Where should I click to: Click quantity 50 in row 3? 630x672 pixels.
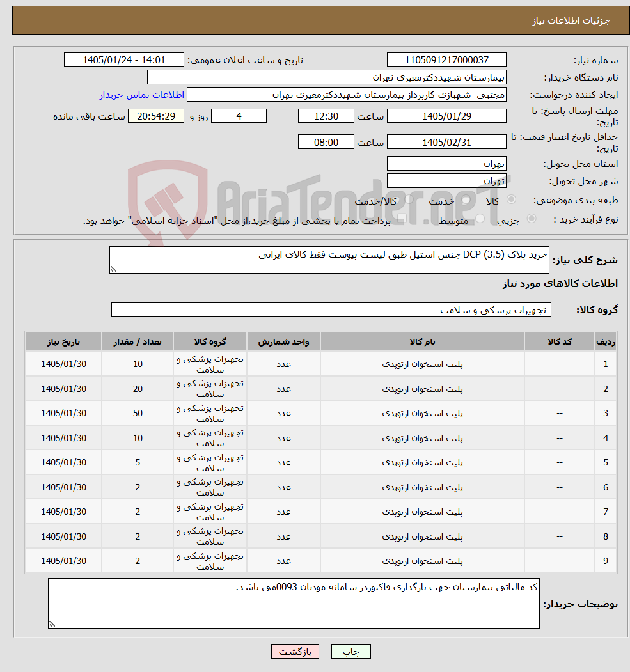click(137, 414)
